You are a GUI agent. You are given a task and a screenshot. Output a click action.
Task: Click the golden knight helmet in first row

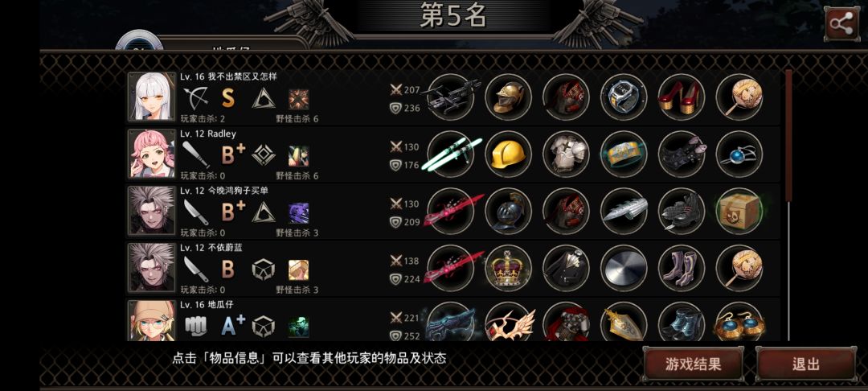[508, 97]
